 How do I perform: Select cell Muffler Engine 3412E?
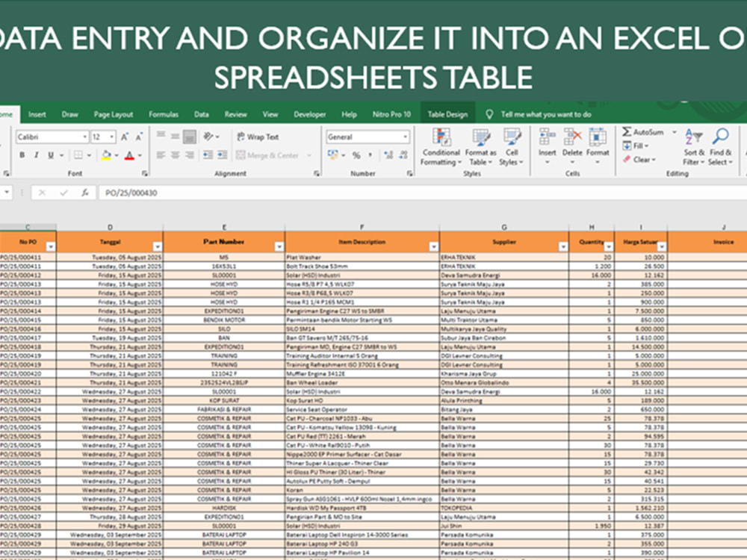(x=362, y=374)
